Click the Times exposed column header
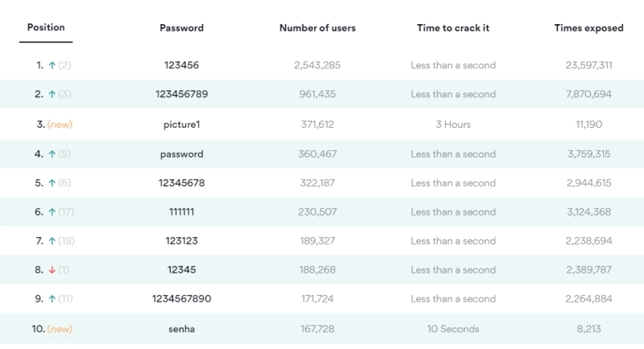Screen dimensions: 644x349 [x=588, y=27]
